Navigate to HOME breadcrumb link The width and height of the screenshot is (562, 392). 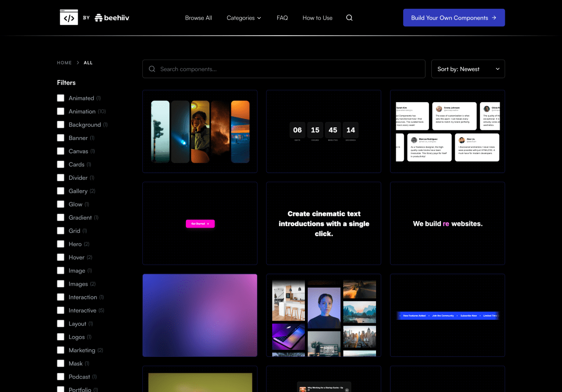64,63
